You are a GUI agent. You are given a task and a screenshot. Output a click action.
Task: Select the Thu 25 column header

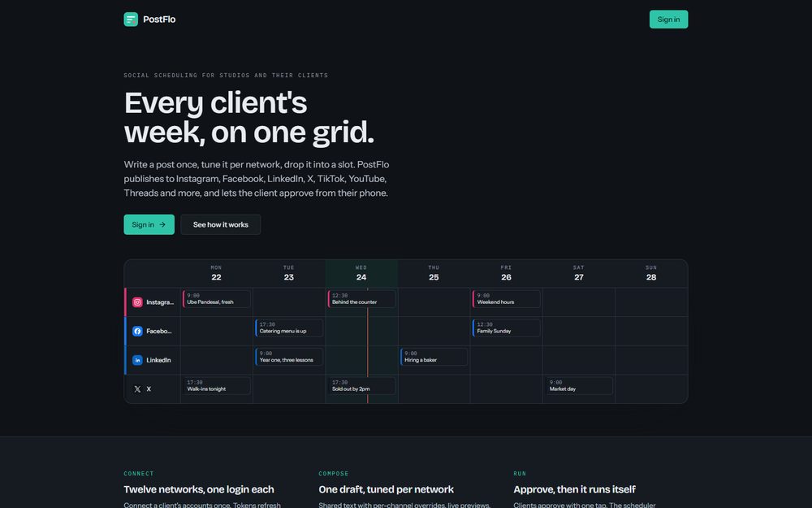click(434, 273)
